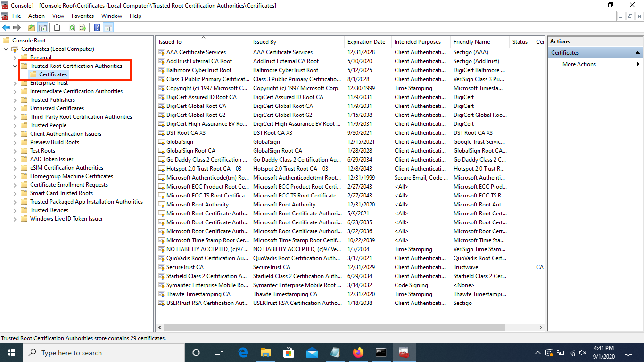This screenshot has height=362, width=644.
Task: Click the Refresh icon in the toolbar
Action: click(x=72, y=27)
